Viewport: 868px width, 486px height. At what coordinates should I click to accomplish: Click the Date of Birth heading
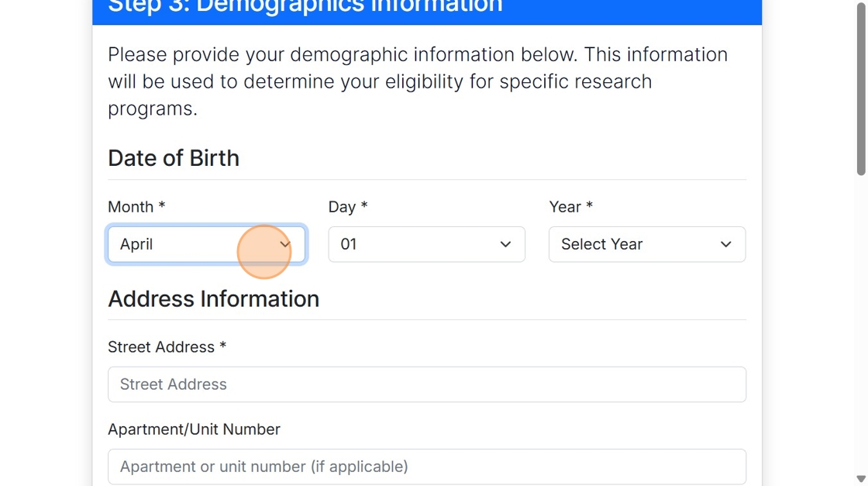coord(174,158)
